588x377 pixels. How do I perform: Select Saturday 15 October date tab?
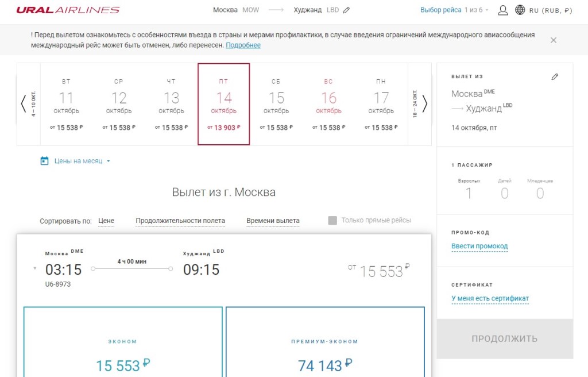coord(276,104)
